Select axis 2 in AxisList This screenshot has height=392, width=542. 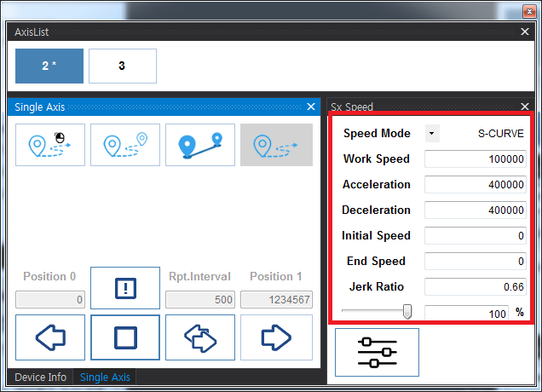click(49, 66)
